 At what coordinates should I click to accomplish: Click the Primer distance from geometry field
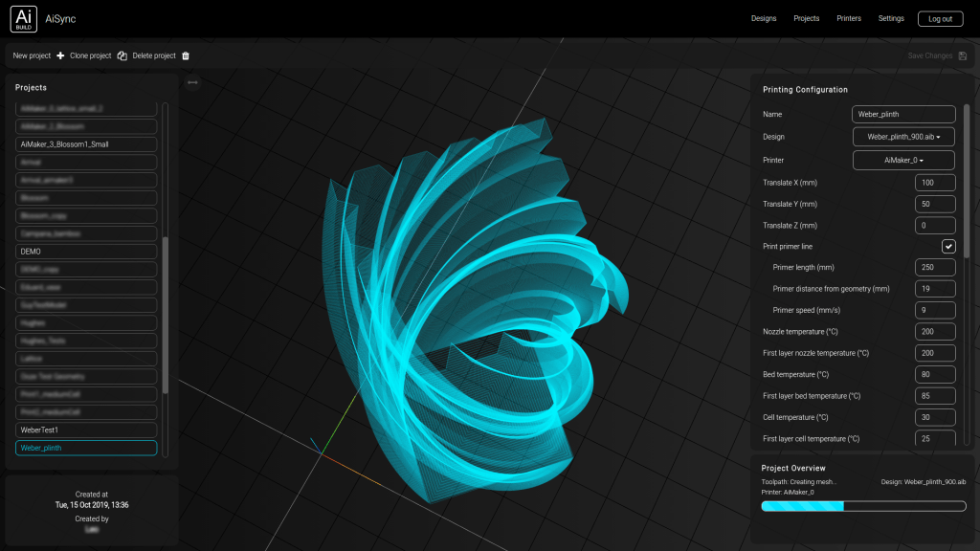[x=935, y=289]
